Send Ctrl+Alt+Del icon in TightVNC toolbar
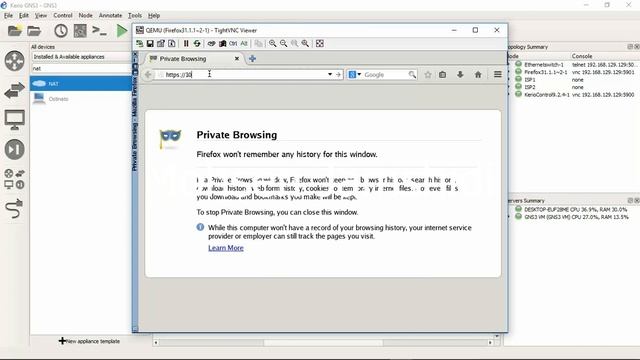 click(x=211, y=43)
